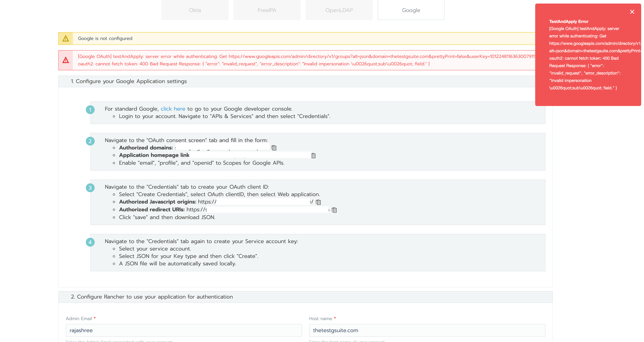Click the yellow warning triangle icon
The height and width of the screenshot is (342, 644).
[66, 39]
